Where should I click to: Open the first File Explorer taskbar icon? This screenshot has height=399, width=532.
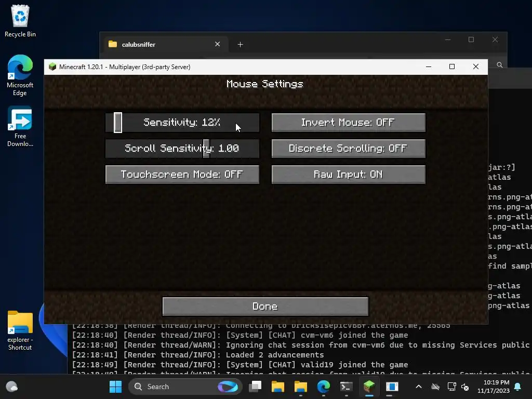click(x=277, y=387)
